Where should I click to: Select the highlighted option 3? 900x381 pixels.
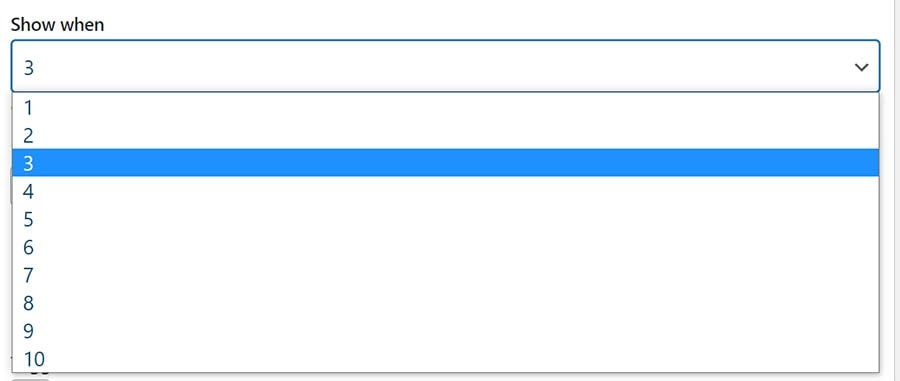pos(445,163)
